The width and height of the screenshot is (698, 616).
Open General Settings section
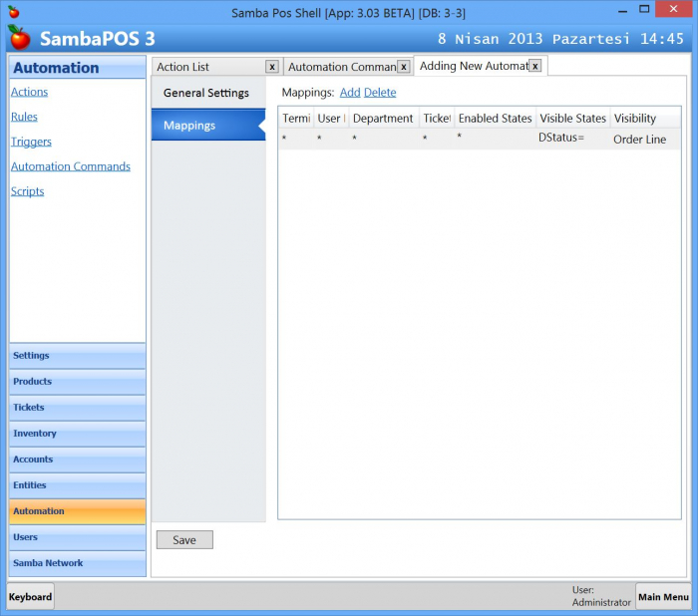206,93
